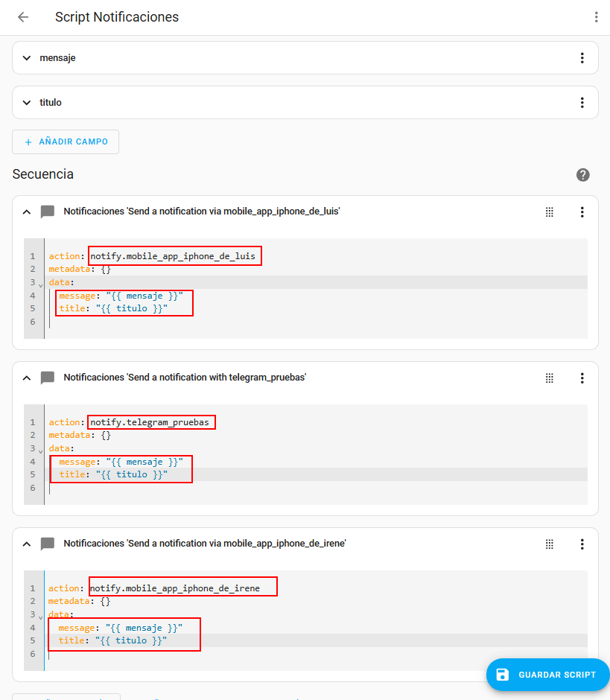Open the three-dot menu for titulo field

pyautogui.click(x=582, y=103)
